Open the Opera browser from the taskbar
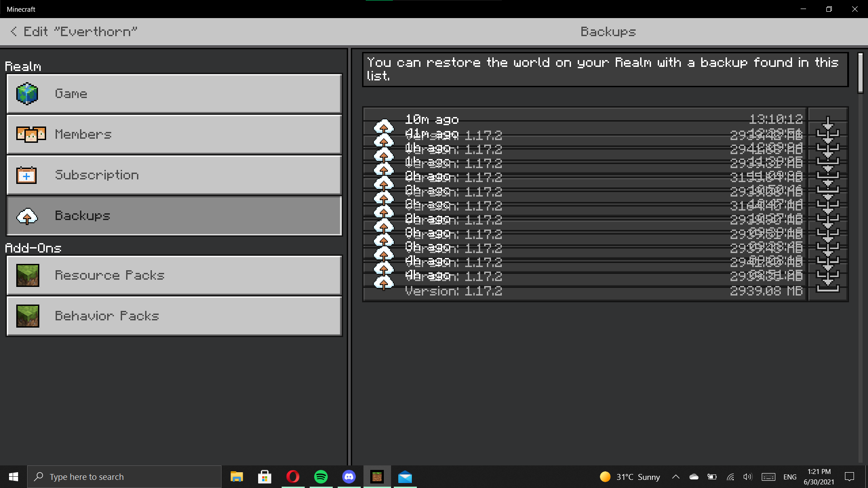The width and height of the screenshot is (868, 488). click(293, 477)
